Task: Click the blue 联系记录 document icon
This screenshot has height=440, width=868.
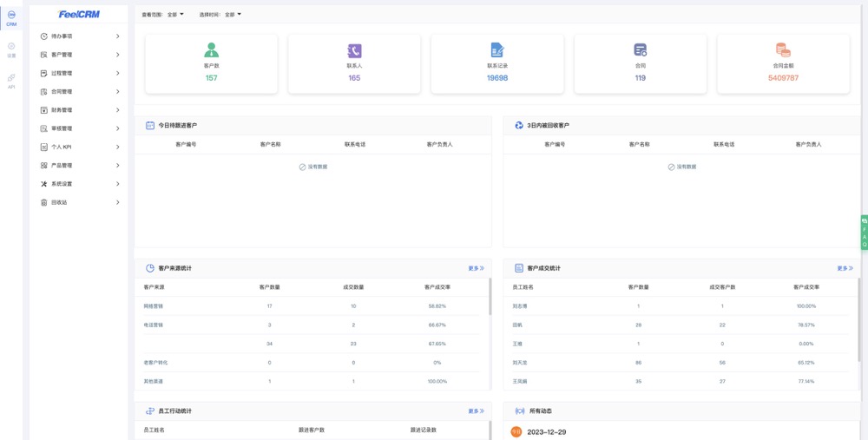Action: 497,50
